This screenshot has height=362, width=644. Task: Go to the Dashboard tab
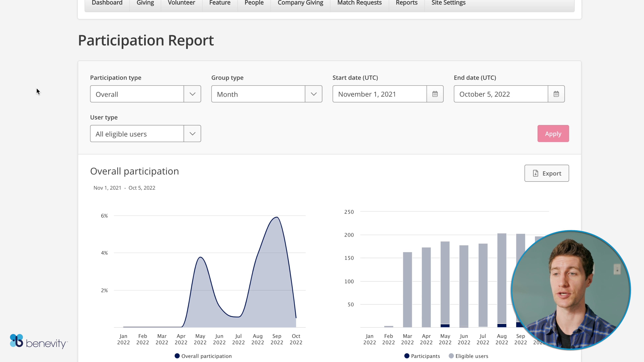(x=107, y=3)
